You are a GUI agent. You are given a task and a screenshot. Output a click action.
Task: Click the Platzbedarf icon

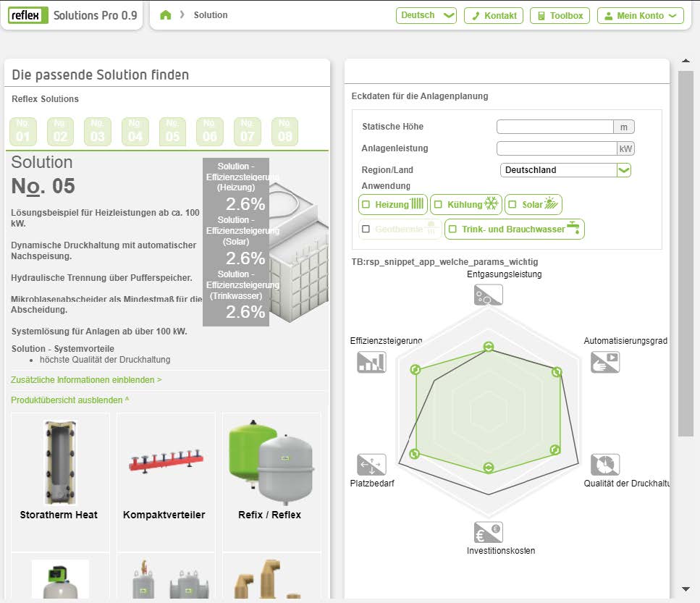tap(371, 465)
